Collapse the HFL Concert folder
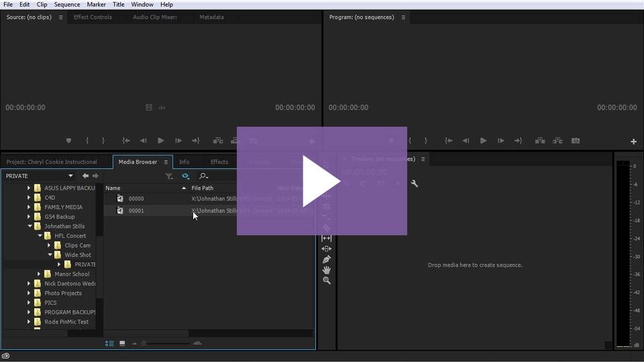This screenshot has width=644, height=362. pos(40,235)
